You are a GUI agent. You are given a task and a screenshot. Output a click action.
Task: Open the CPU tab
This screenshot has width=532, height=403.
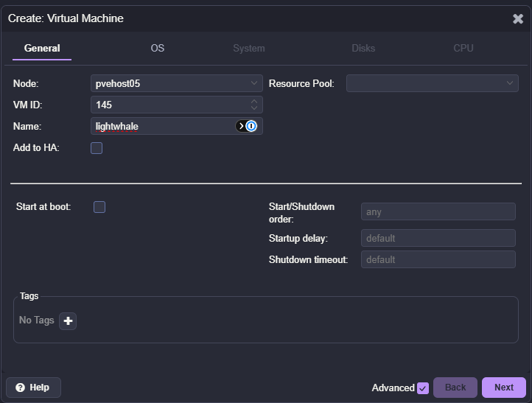tap(463, 48)
